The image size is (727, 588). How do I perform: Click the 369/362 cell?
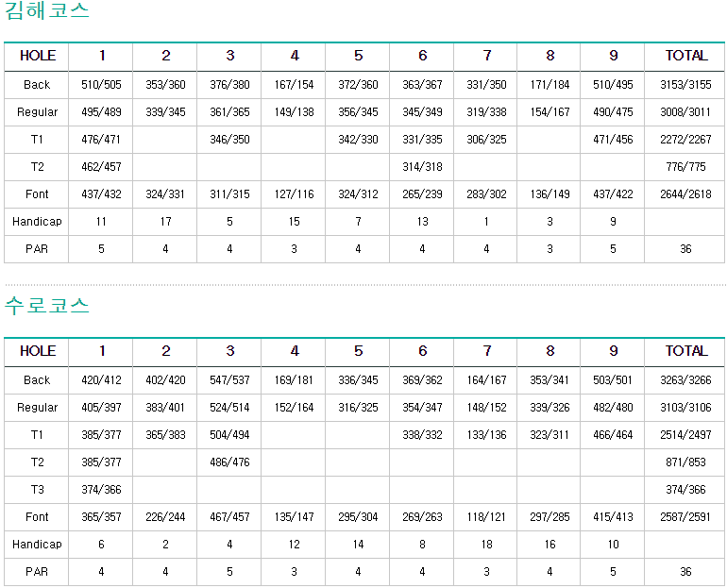coord(422,380)
